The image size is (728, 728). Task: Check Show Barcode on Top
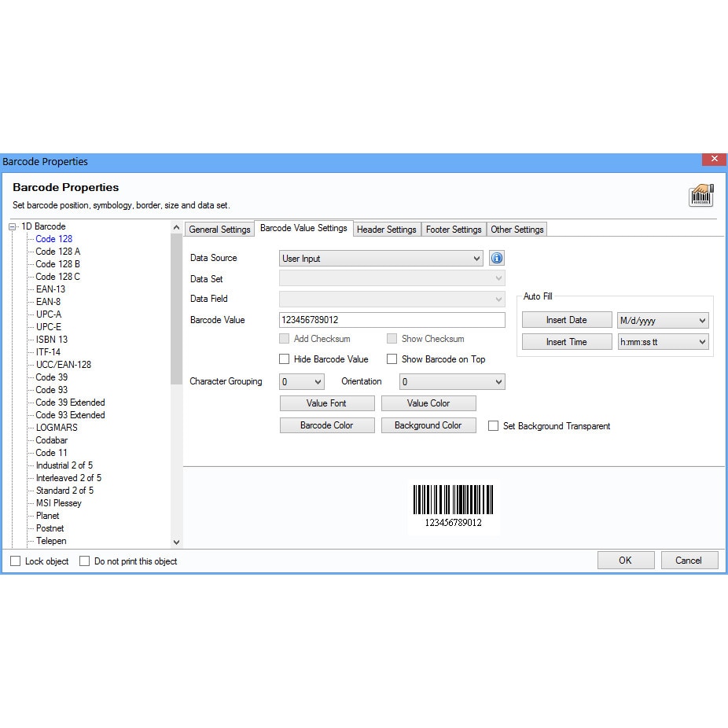(x=392, y=358)
